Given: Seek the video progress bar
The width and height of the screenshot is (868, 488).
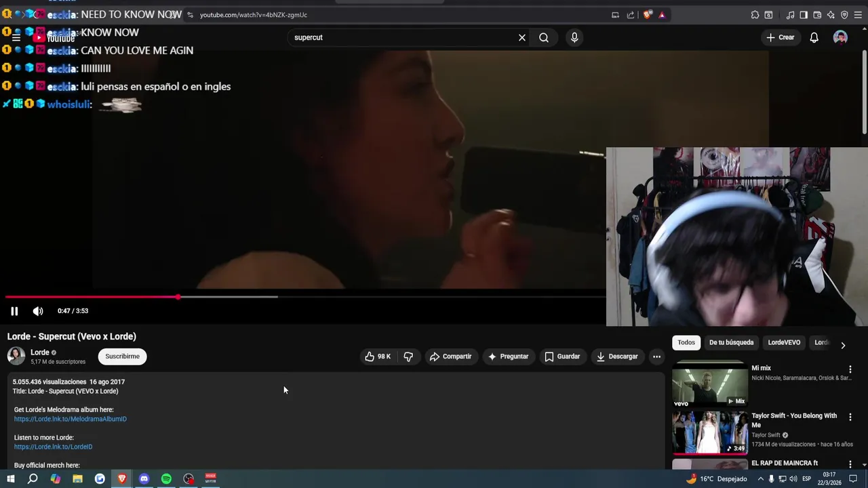Looking at the screenshot, I should coord(305,297).
